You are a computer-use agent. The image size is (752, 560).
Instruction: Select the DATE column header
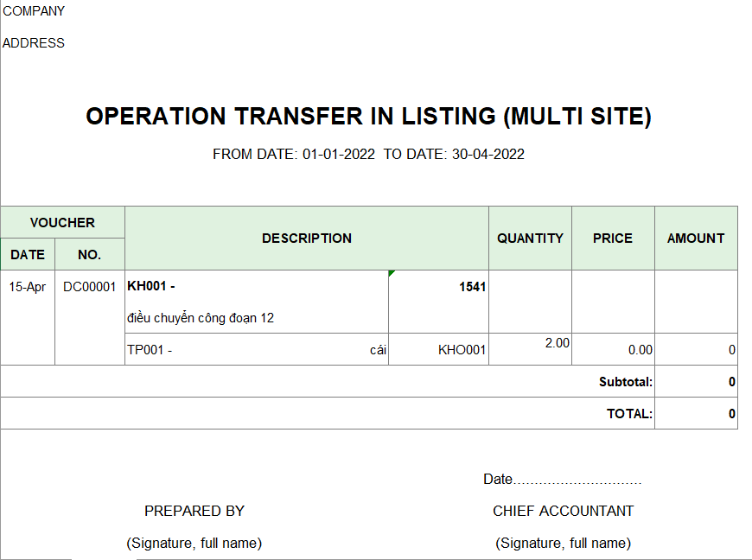pyautogui.click(x=28, y=254)
